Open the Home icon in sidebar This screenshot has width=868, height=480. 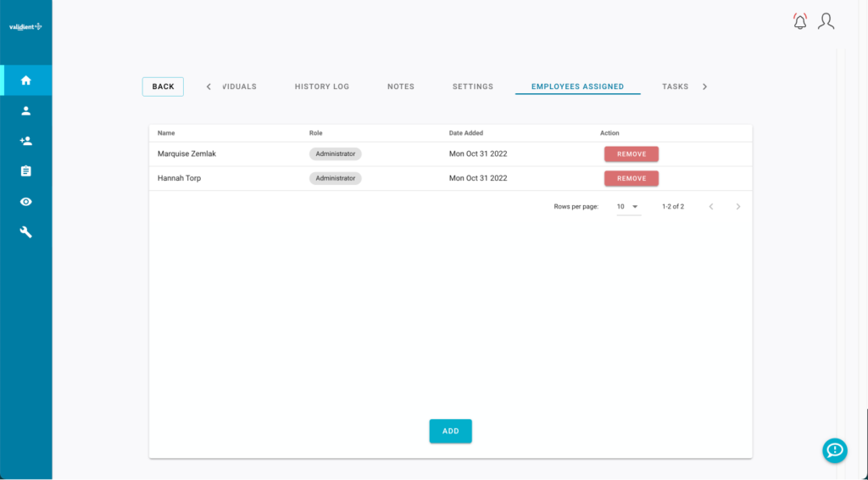click(x=26, y=81)
